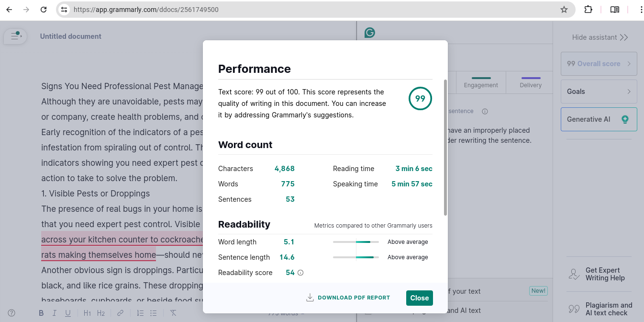The width and height of the screenshot is (644, 322).
Task: Close the Performance dialog
Action: [x=420, y=298]
